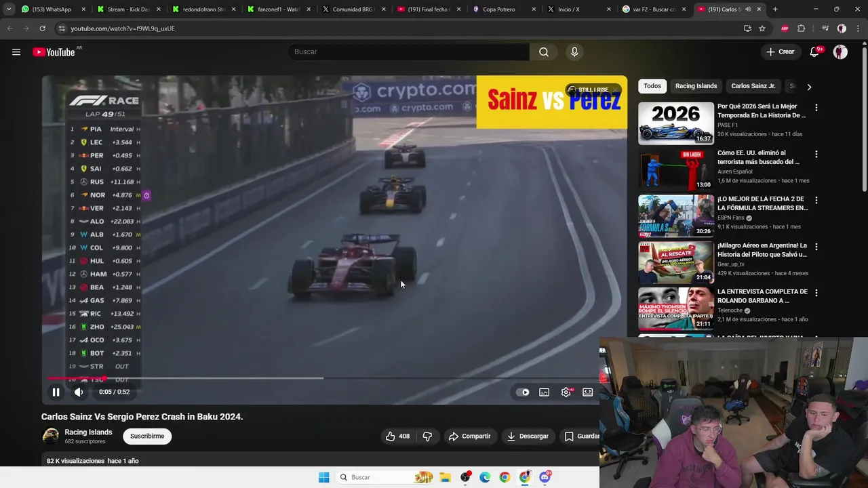Open the Fórmula Streamers fecha 2 thumbnail
Image resolution: width=868 pixels, height=488 pixels.
coord(675,216)
